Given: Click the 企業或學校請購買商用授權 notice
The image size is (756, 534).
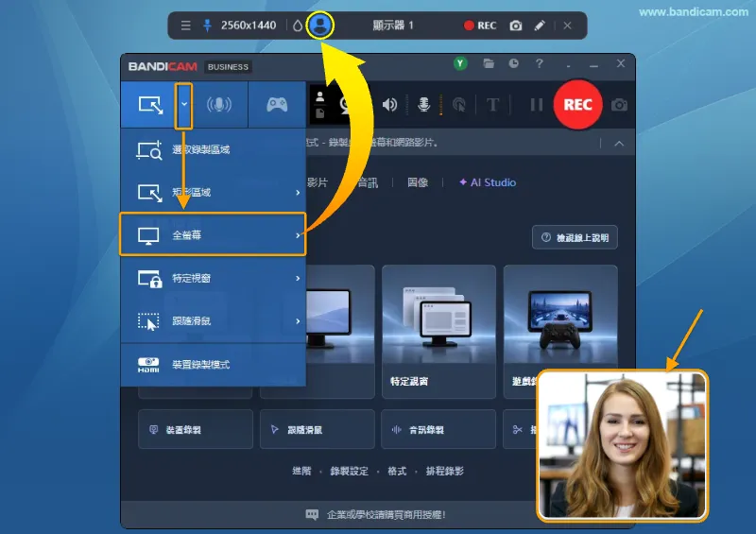Looking at the screenshot, I should tap(376, 515).
